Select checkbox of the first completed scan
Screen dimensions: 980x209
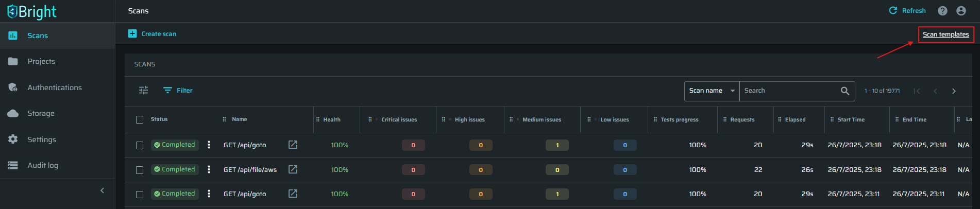point(140,145)
